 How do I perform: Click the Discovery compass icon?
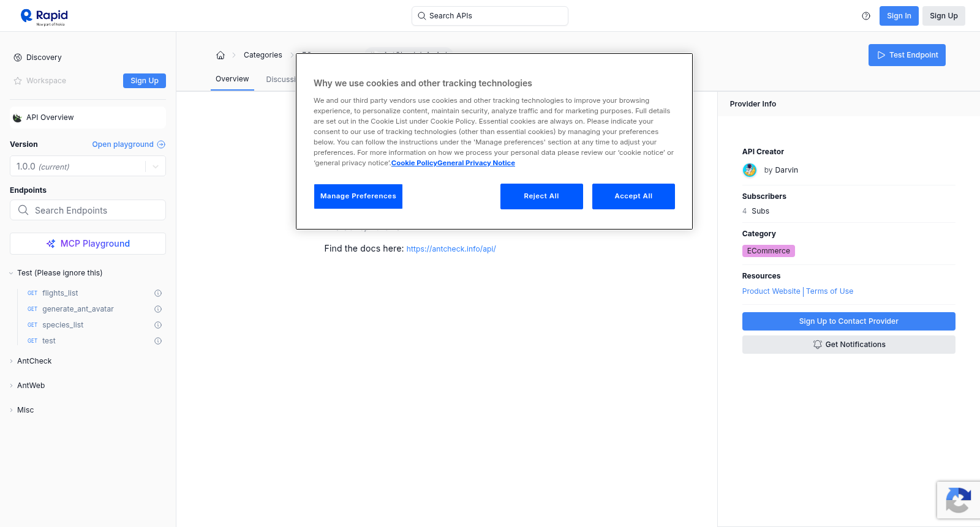point(18,58)
